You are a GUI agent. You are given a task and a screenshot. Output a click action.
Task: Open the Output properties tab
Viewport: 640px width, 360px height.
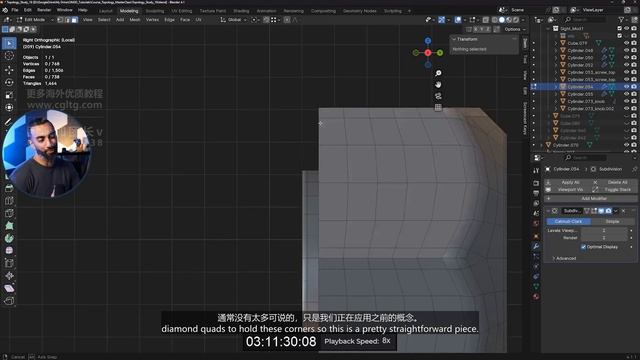coord(536,193)
